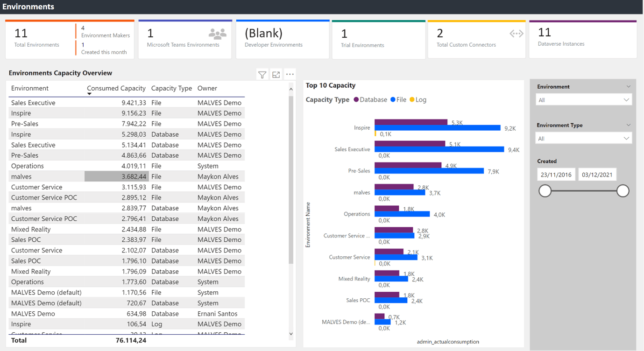Sort by Owner column header
This screenshot has height=351, width=644.
(207, 88)
